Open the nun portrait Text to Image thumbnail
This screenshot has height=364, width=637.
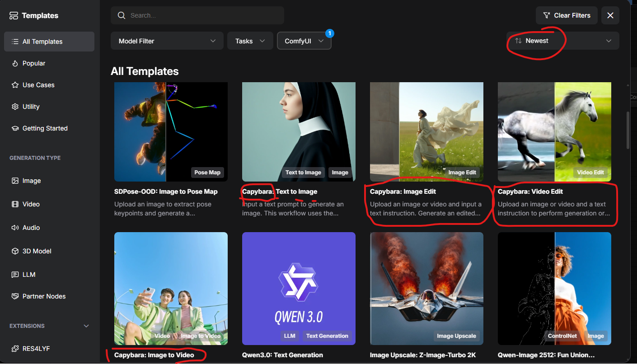click(x=299, y=132)
